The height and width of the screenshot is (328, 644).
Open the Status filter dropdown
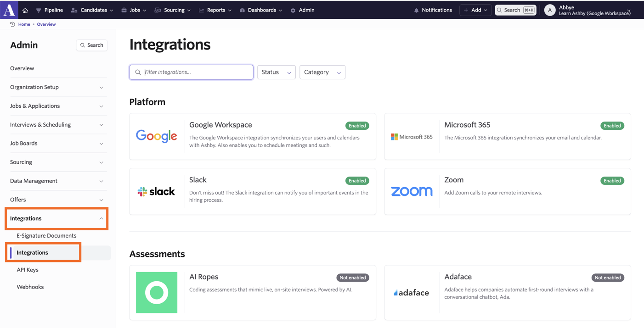coord(276,72)
